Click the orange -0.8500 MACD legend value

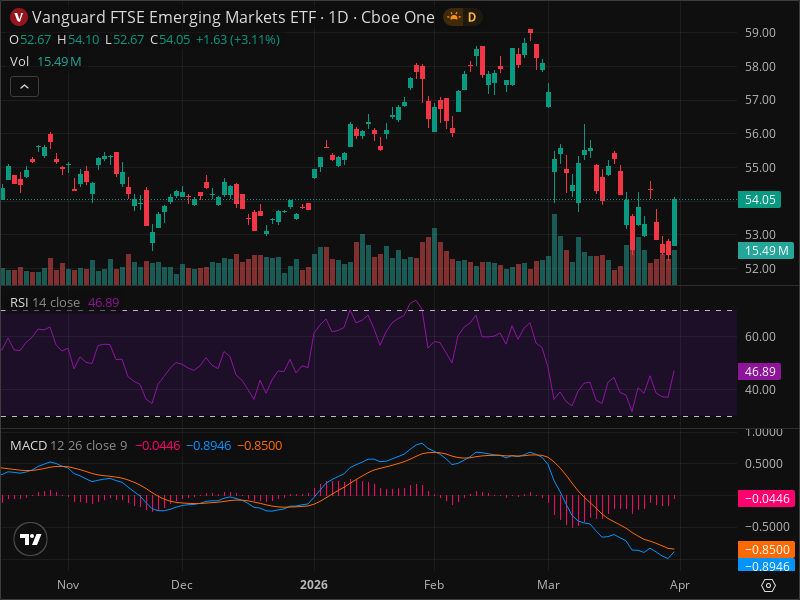click(260, 445)
